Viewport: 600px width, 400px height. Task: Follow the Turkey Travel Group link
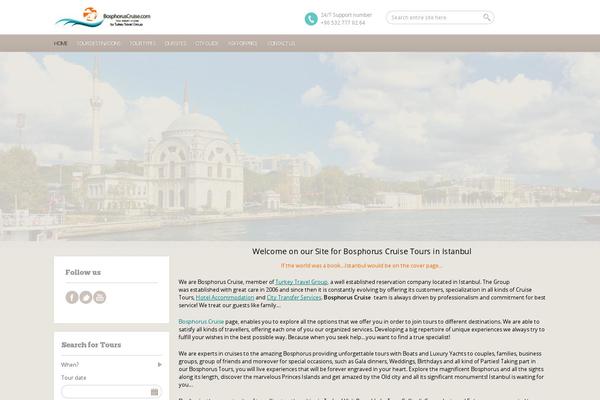(302, 282)
